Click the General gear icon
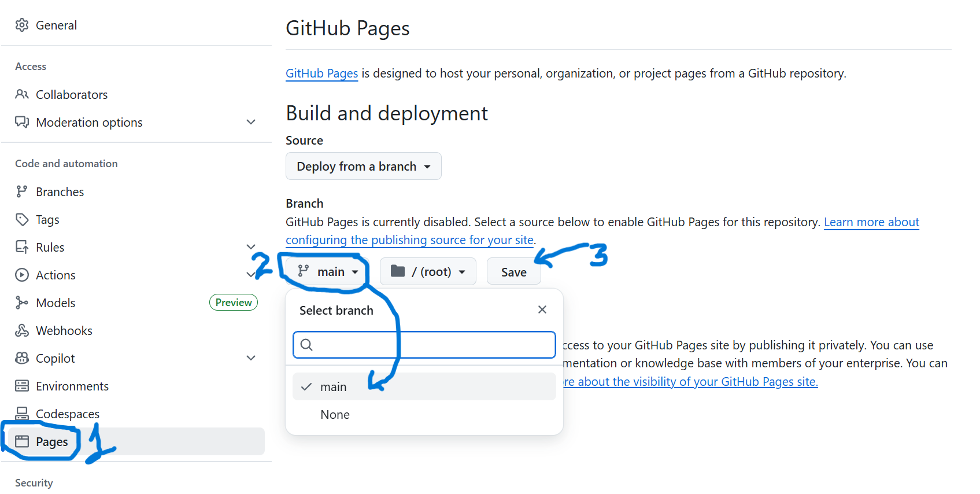 click(22, 25)
